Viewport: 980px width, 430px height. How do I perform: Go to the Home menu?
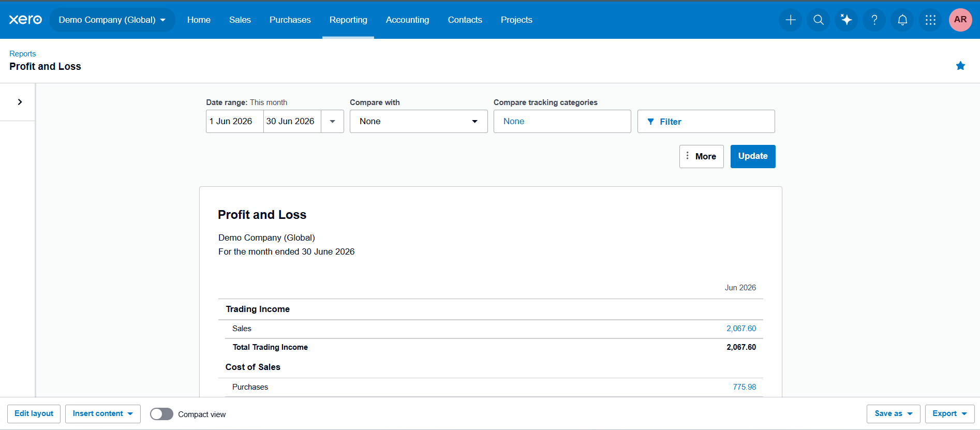click(199, 20)
